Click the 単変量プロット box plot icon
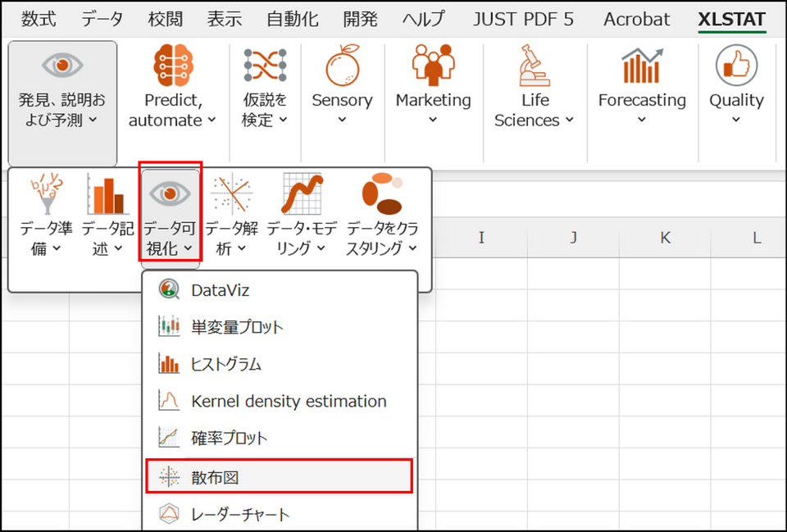787x532 pixels. [169, 327]
